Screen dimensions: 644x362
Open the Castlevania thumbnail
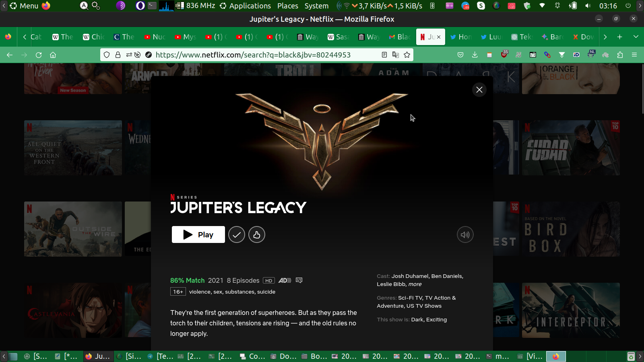(x=73, y=310)
